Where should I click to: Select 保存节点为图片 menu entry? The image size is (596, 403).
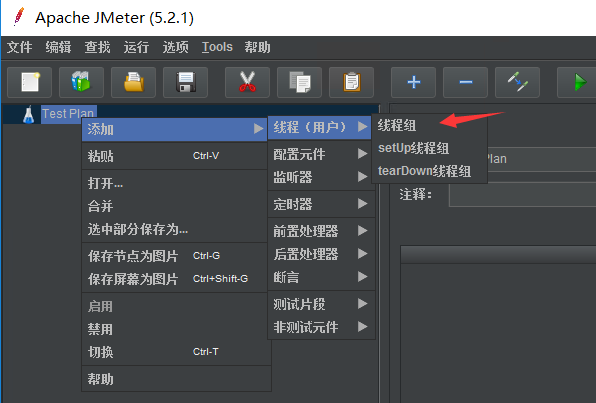coord(174,256)
